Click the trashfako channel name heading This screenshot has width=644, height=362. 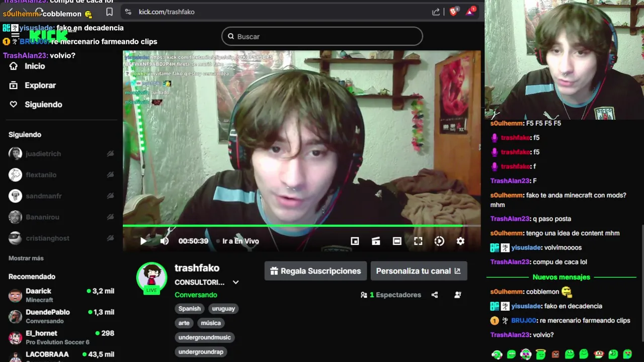point(197,268)
